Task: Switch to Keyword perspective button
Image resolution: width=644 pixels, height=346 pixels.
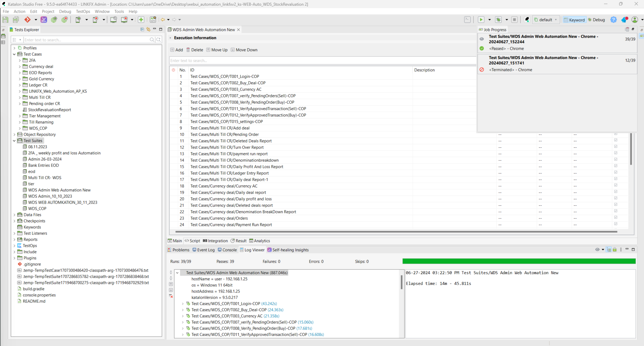Action: pyautogui.click(x=574, y=20)
